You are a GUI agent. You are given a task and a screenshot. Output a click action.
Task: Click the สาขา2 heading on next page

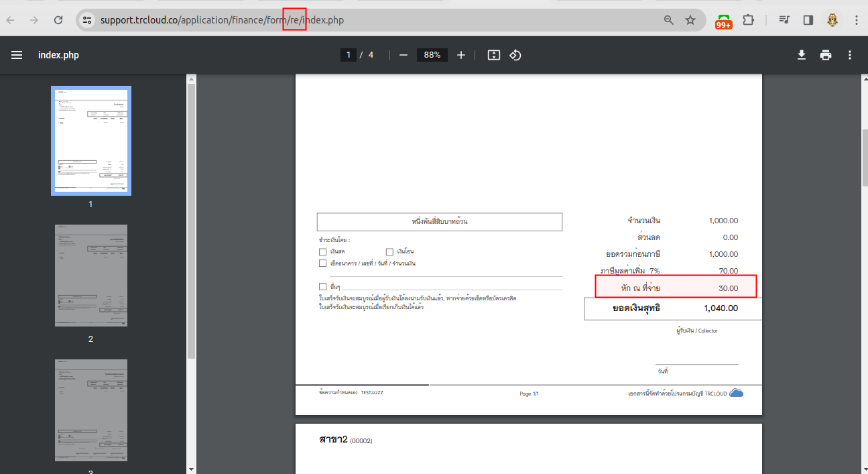pos(333,440)
